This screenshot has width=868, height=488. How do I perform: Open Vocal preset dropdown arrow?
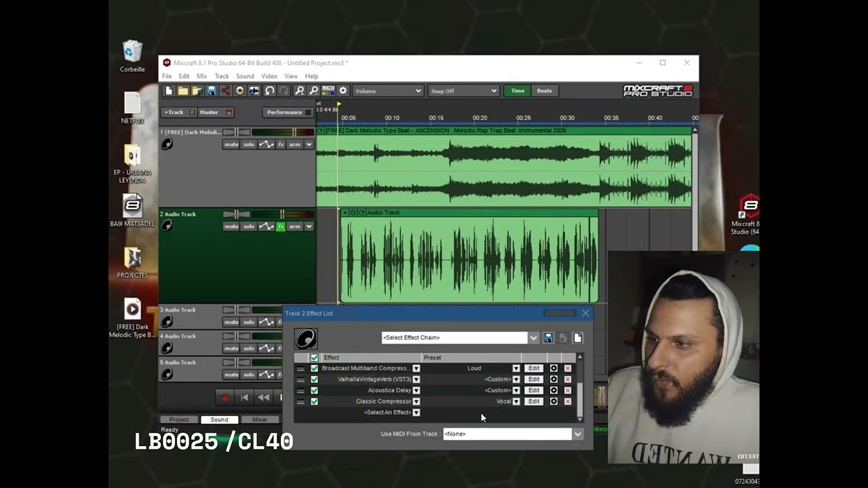pyautogui.click(x=516, y=402)
